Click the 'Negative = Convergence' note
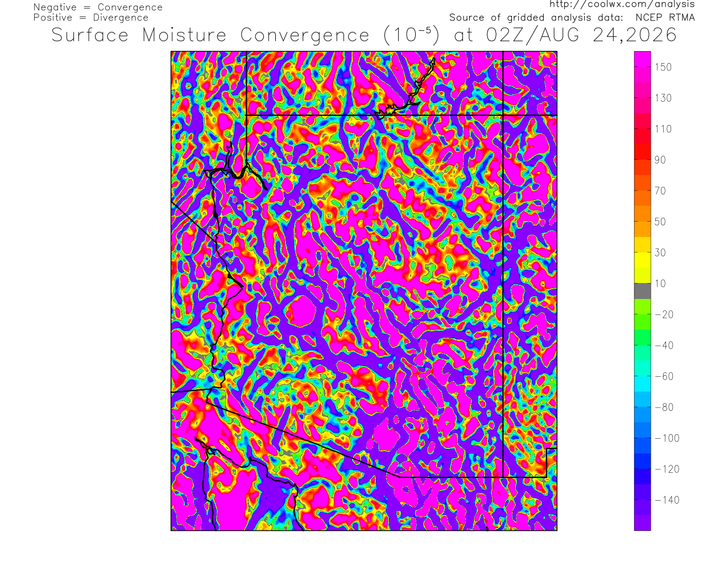Screen dimensions: 728x582 point(98,7)
